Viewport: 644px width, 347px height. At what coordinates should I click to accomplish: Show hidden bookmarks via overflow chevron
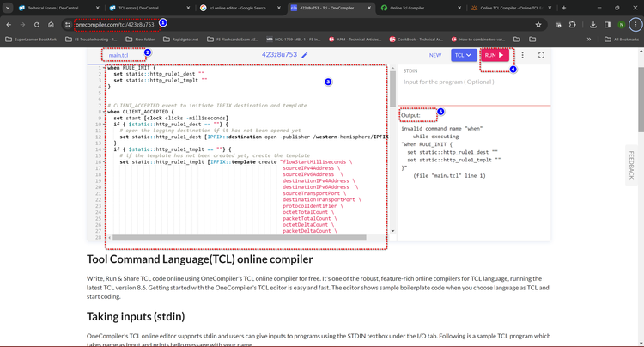point(590,40)
